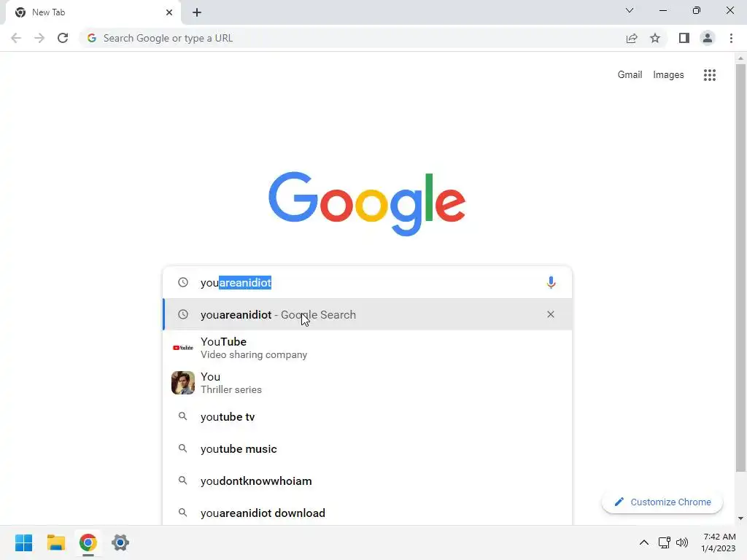Remove the youareanidiot suggestion with X
Viewport: 747px width, 560px height.
(551, 314)
